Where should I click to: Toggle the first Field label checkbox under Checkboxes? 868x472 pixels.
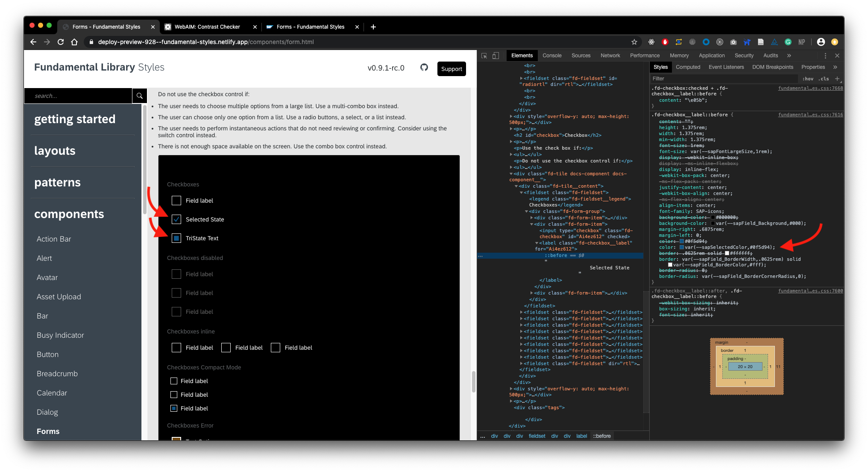[x=176, y=200]
